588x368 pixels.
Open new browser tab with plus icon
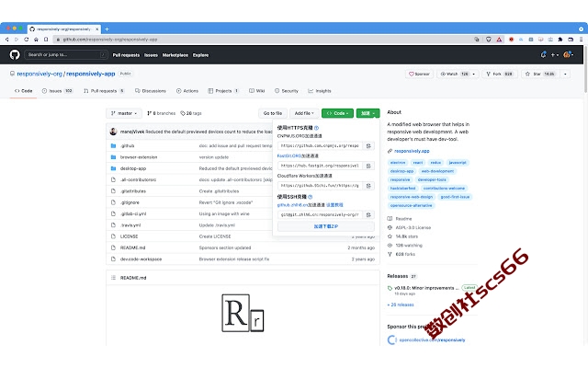(107, 29)
